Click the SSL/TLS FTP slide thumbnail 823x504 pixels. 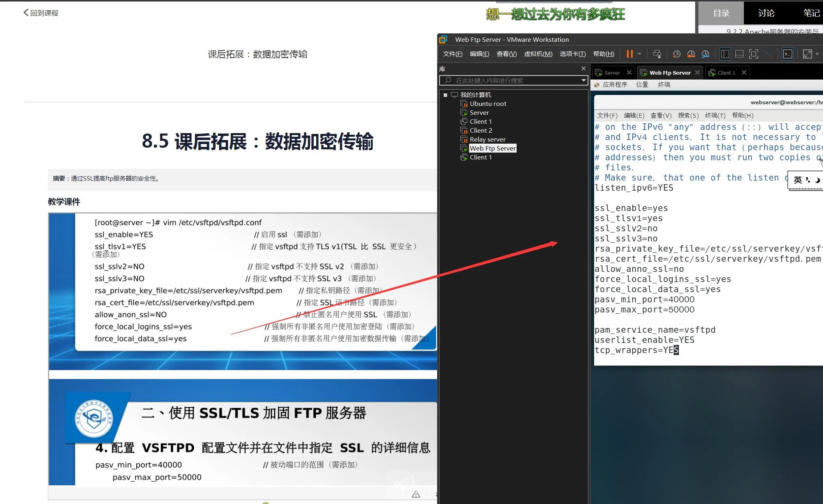(x=243, y=432)
